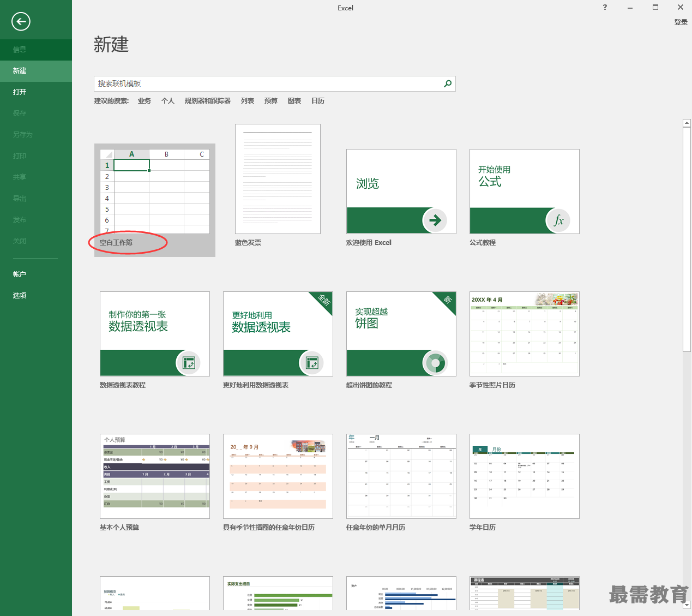Image resolution: width=692 pixels, height=616 pixels.
Task: Click the 学年日历 caption text
Action: [483, 528]
